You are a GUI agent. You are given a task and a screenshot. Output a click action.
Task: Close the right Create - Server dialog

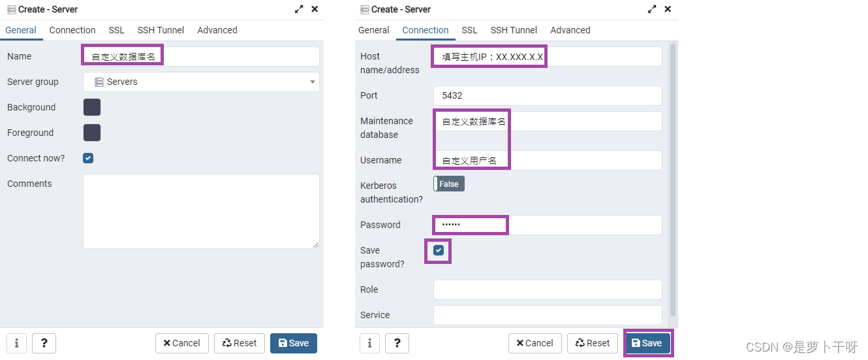point(668,9)
